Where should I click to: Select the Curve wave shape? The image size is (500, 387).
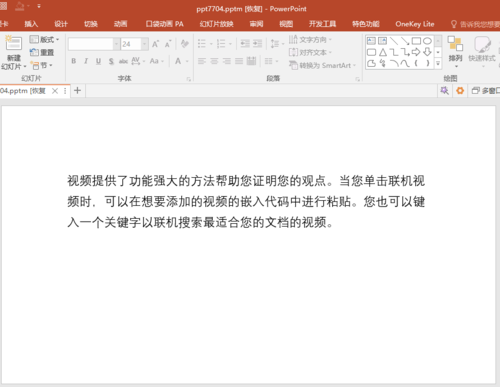click(x=405, y=63)
